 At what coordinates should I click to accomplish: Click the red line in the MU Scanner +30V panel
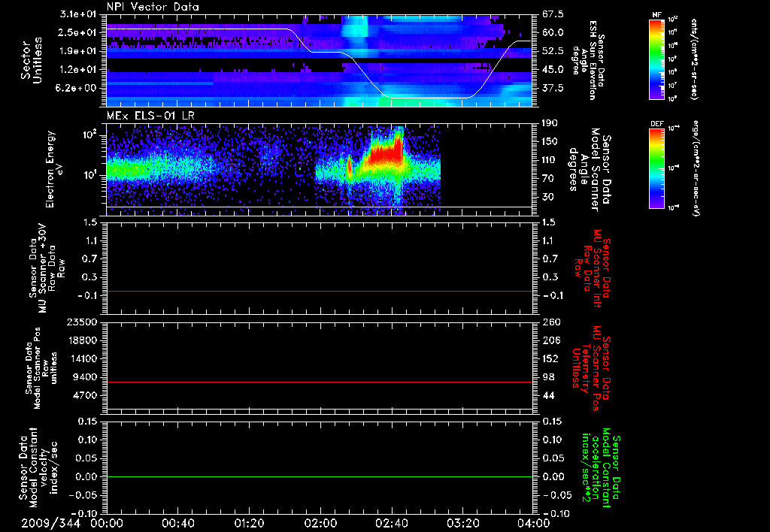point(319,292)
